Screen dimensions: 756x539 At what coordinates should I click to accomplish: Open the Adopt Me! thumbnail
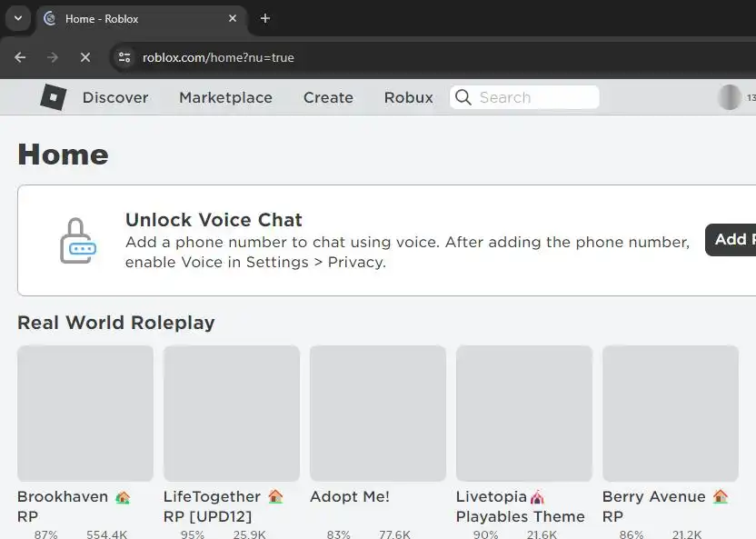pos(378,414)
